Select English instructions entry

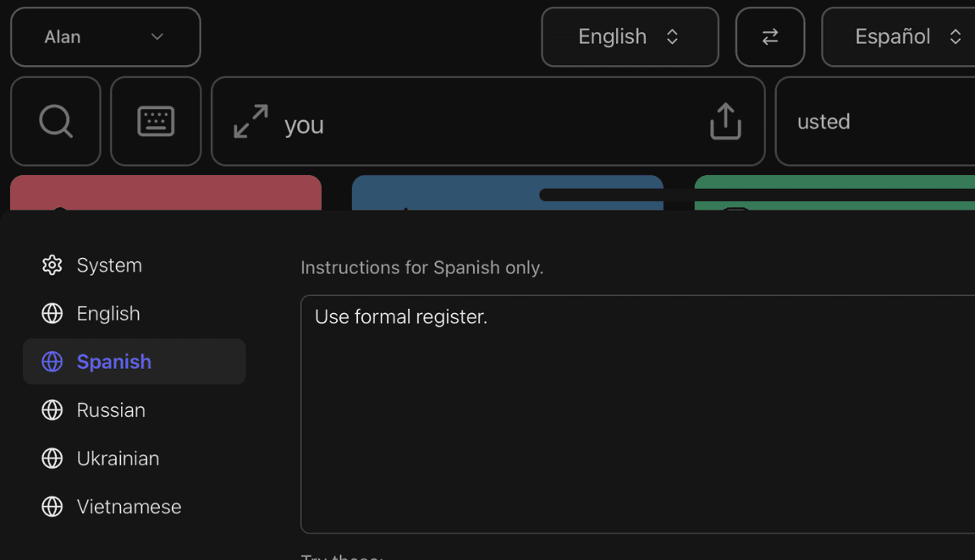(x=108, y=313)
